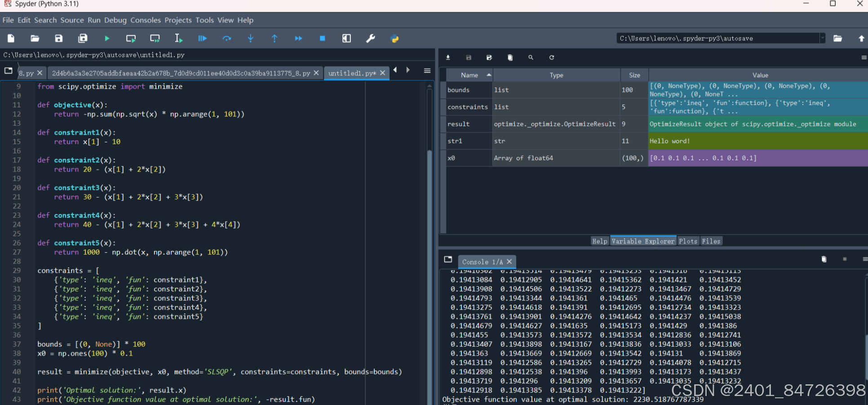Step out of function with up arrow
The width and height of the screenshot is (868, 405).
[x=275, y=39]
